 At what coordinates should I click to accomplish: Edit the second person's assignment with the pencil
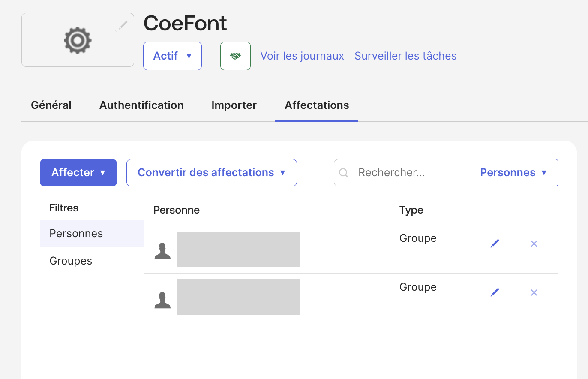coord(495,292)
